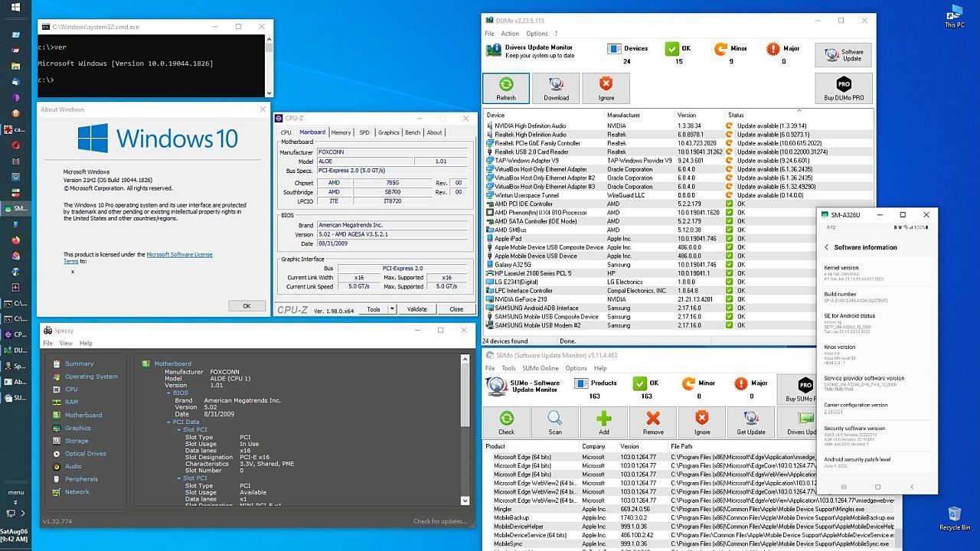Open the CPU-Z Tools dropdown arrow
This screenshot has height=551, width=980.
(392, 309)
